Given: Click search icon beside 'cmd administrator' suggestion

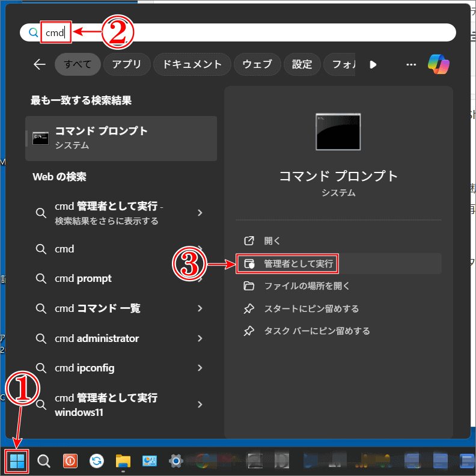Looking at the screenshot, I should [41, 338].
